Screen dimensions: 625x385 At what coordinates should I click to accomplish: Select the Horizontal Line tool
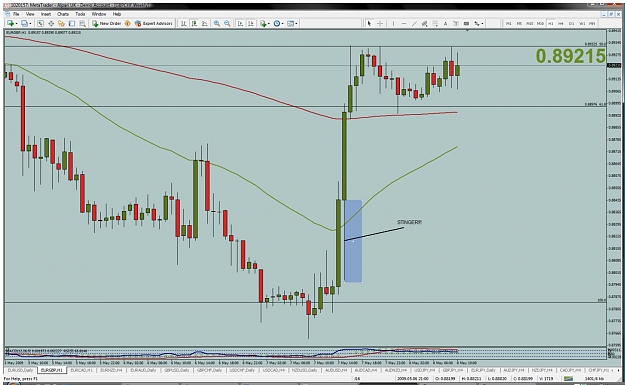click(404, 24)
